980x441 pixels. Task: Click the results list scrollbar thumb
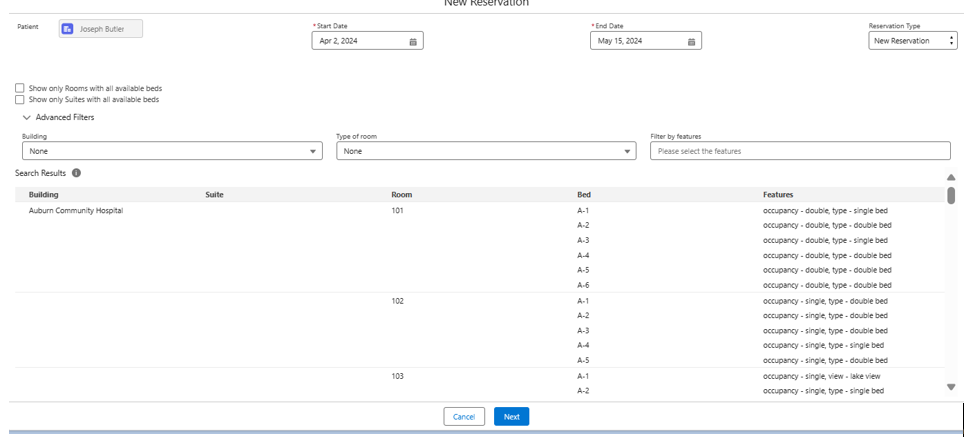[950, 195]
